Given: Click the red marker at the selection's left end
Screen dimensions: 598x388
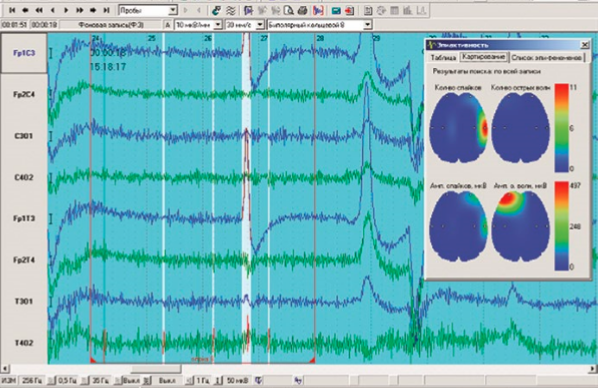Looking at the screenshot, I should [92, 360].
